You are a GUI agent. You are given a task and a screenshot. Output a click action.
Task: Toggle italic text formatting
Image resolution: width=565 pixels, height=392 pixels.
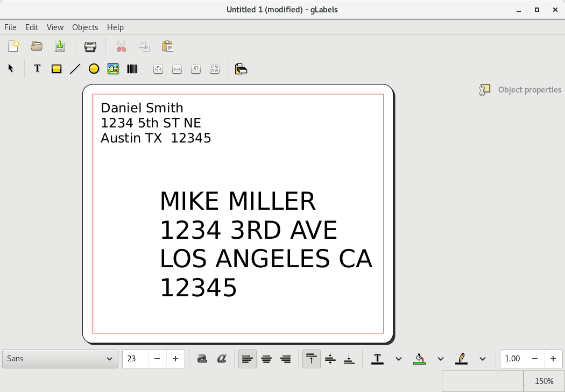(222, 359)
